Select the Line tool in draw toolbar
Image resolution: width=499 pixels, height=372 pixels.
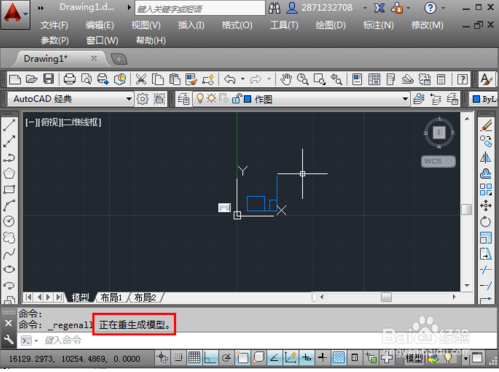pyautogui.click(x=9, y=125)
